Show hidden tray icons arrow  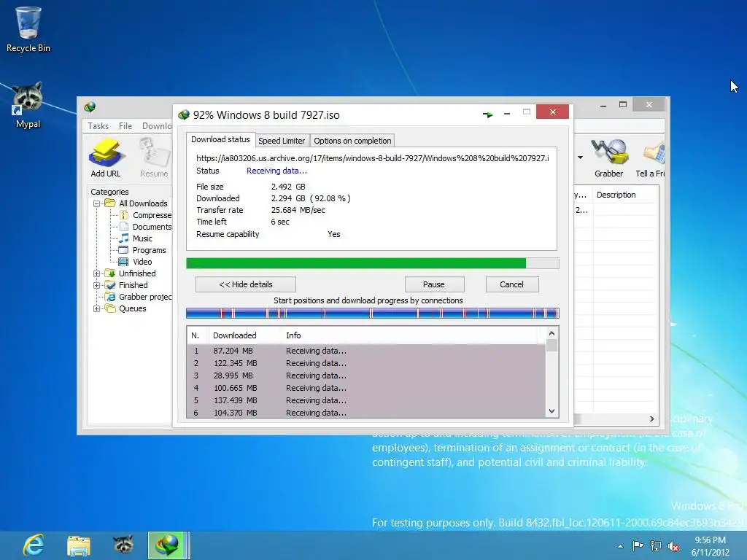(620, 547)
